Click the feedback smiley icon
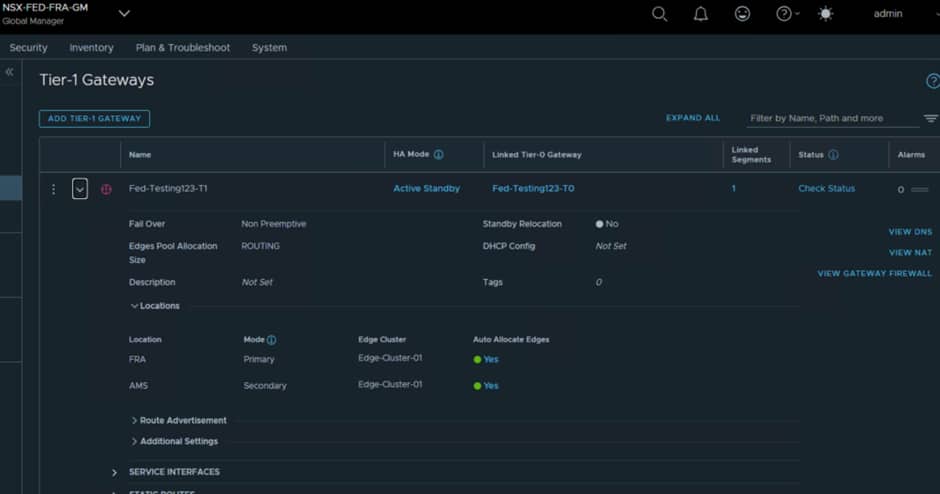 (742, 14)
